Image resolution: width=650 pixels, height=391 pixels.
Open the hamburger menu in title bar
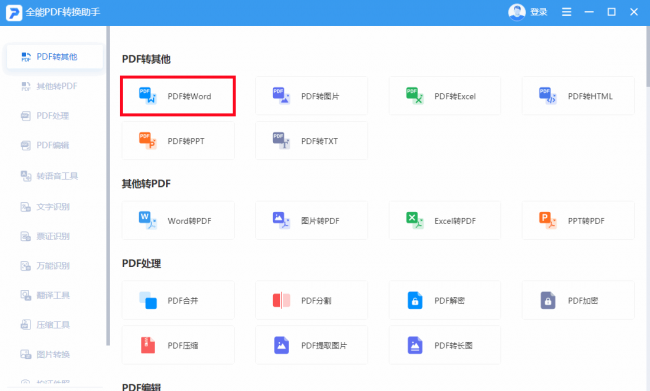566,12
